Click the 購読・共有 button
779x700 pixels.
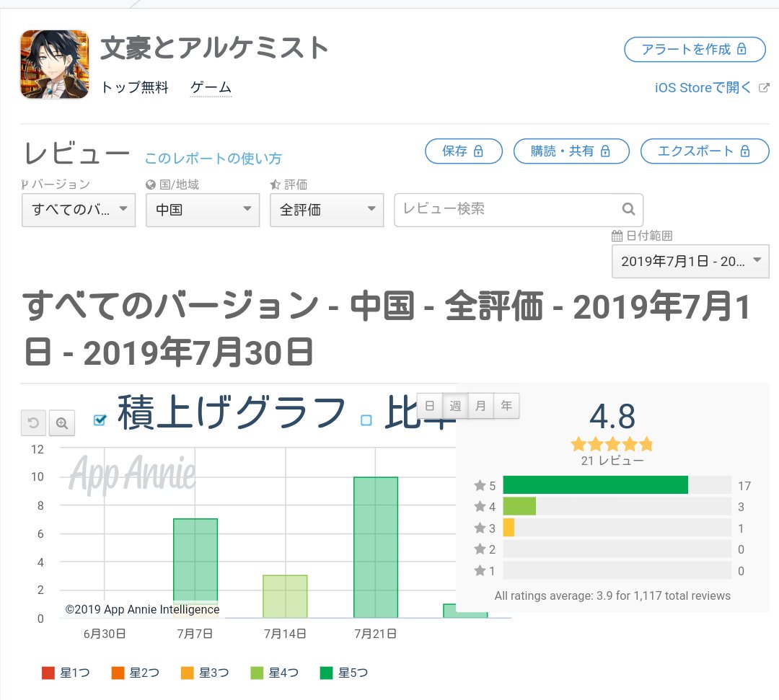(571, 151)
